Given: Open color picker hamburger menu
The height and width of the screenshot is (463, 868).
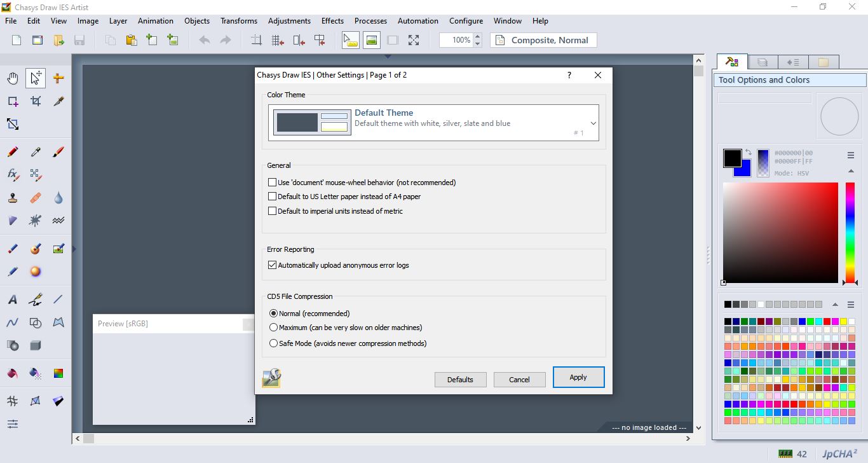Looking at the screenshot, I should pyautogui.click(x=851, y=155).
